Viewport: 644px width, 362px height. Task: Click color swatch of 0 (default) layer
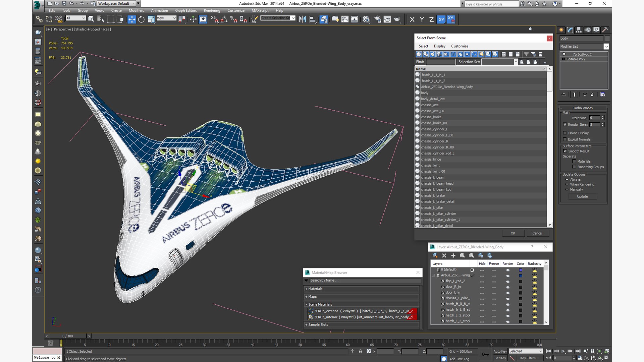coord(521,270)
